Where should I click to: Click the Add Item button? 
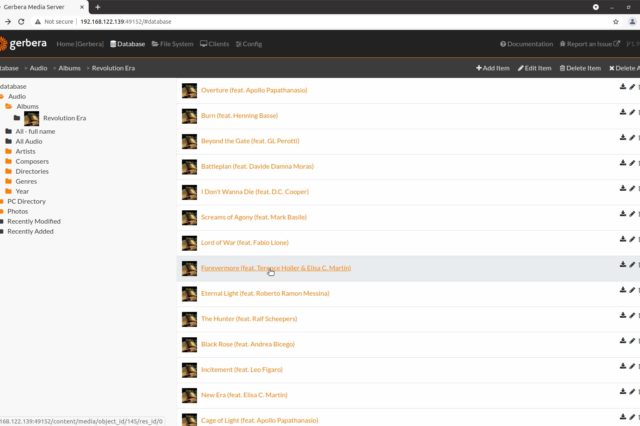pyautogui.click(x=493, y=68)
